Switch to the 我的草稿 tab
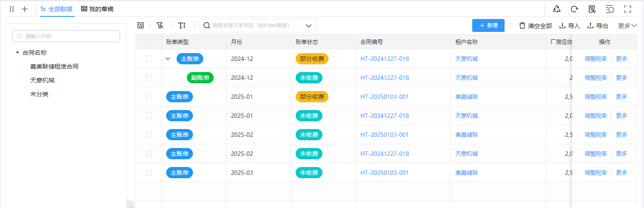Image resolution: width=644 pixels, height=208 pixels. point(97,9)
